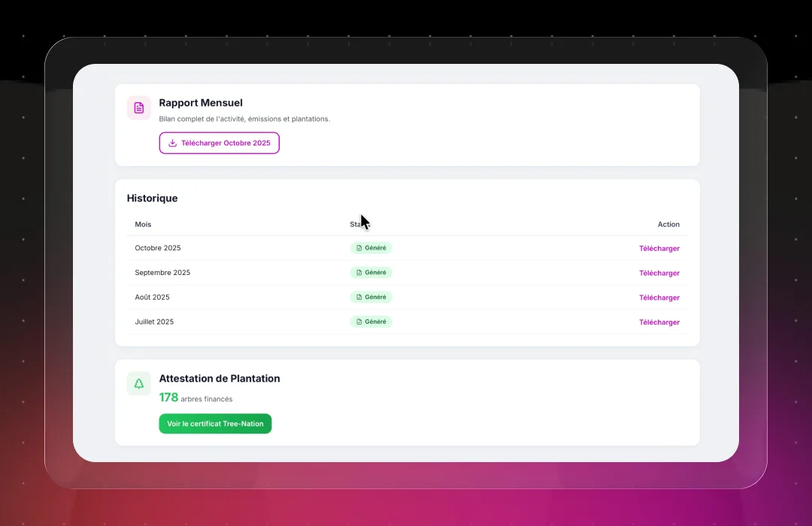
Task: Click the file icon in Août 2025 Généré badge
Action: 359,297
